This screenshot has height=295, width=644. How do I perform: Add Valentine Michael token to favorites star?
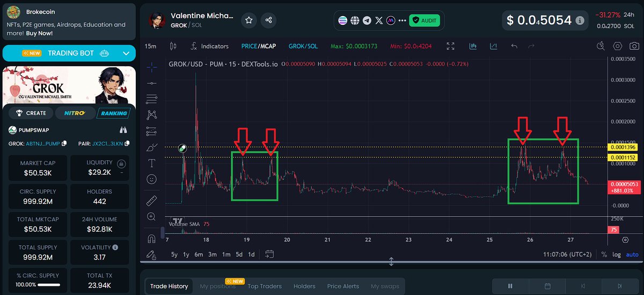[249, 20]
